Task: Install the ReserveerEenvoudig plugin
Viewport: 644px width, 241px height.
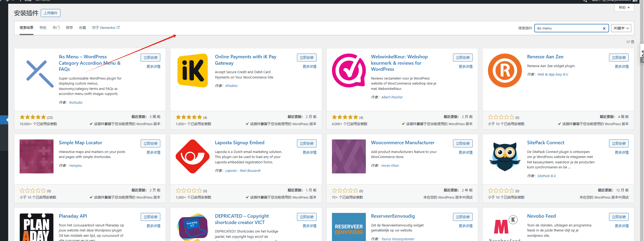Action: pos(463,217)
